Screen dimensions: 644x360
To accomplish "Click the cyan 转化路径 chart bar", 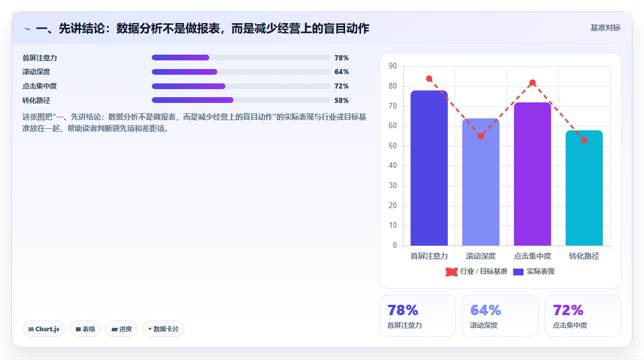I will coord(584,188).
